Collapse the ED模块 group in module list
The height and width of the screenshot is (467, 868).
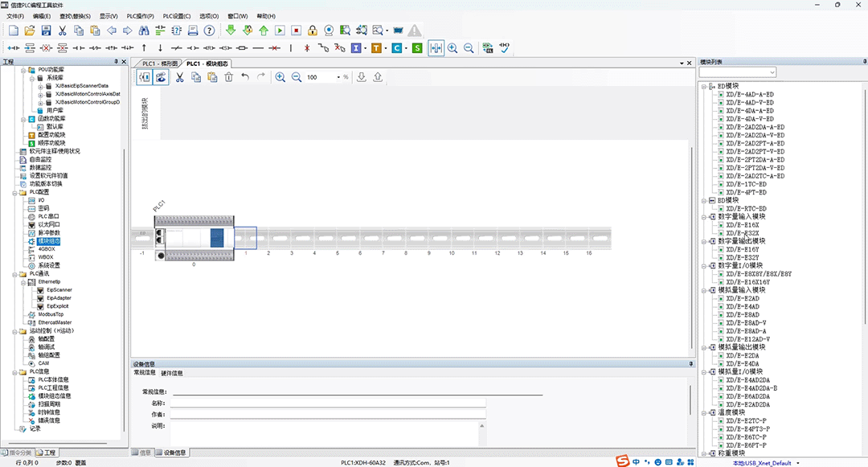pos(704,86)
